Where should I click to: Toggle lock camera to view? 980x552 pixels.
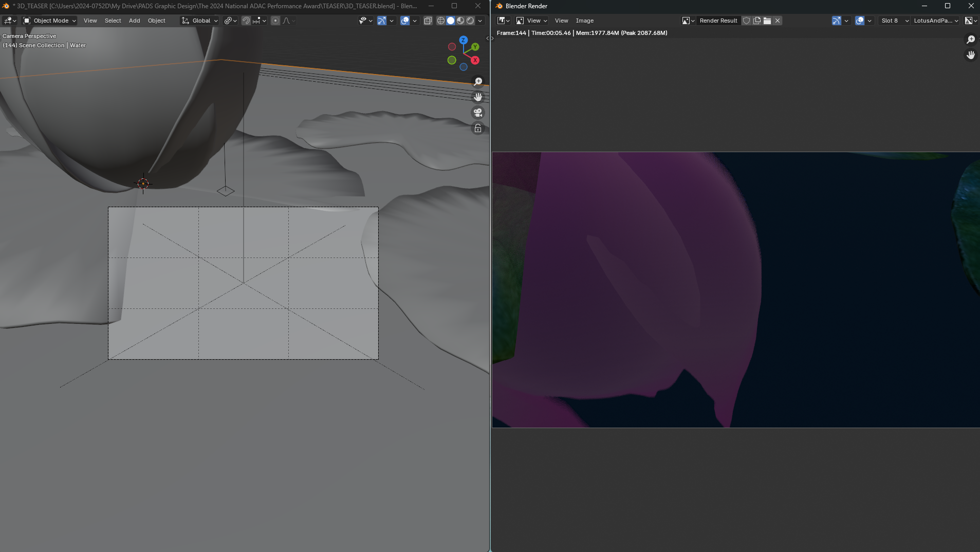[478, 128]
